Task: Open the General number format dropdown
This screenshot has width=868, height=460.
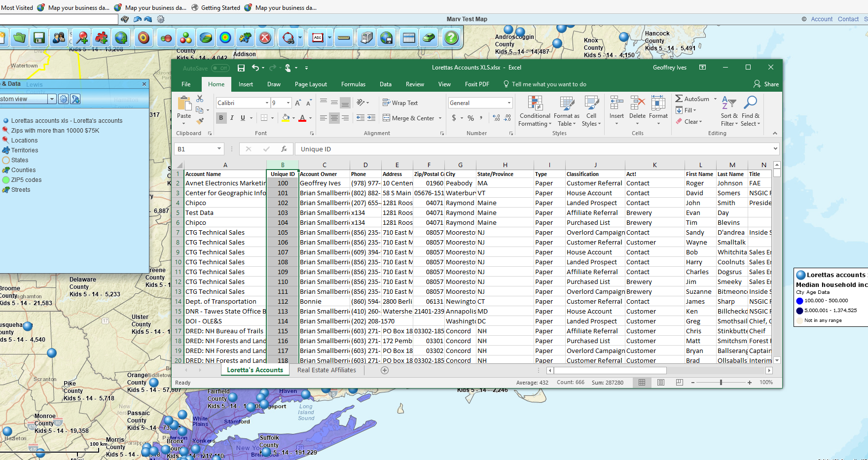Action: pos(509,103)
